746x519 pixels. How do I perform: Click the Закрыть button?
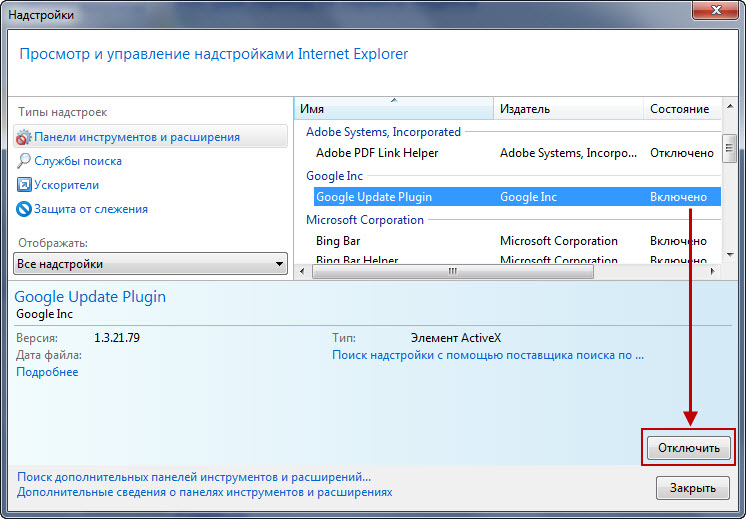[x=693, y=488]
